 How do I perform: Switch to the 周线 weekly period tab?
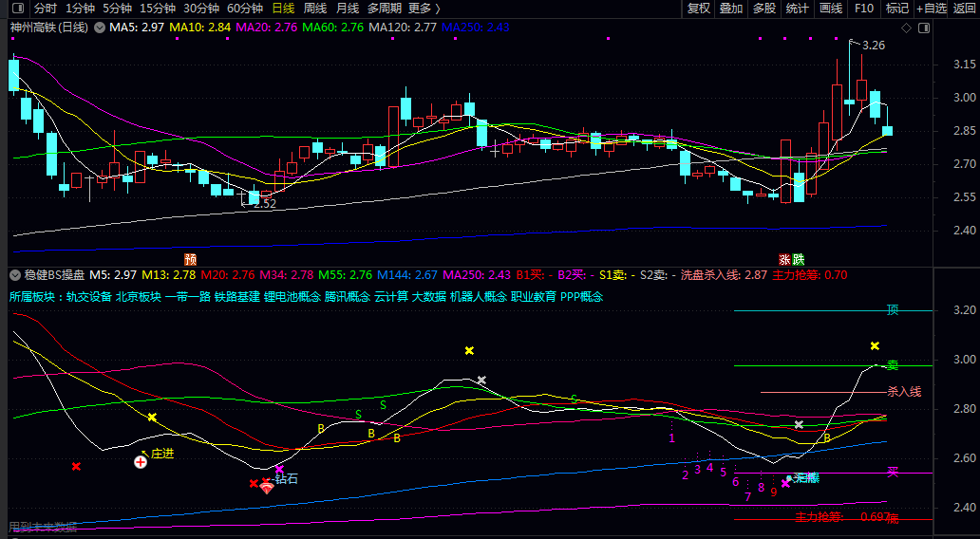point(314,9)
